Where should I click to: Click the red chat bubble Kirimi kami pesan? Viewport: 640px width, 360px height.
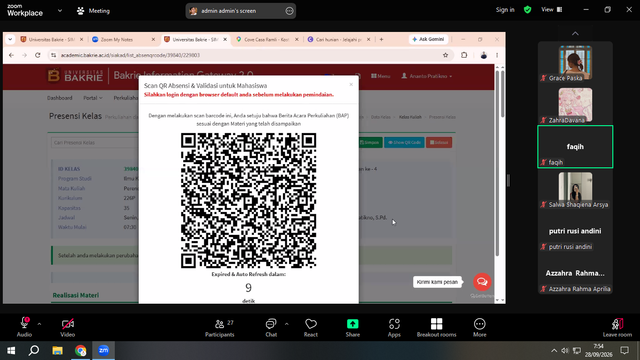pyautogui.click(x=482, y=282)
